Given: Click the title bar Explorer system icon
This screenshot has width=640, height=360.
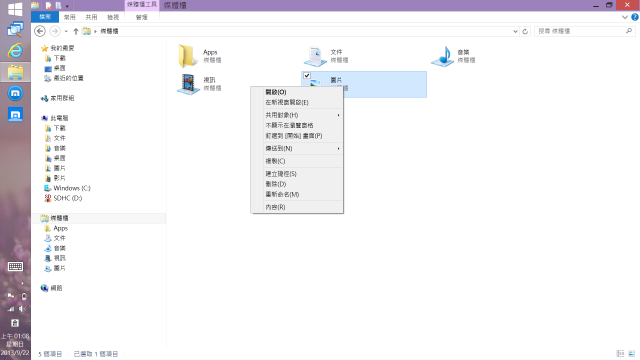Looking at the screenshot, I should tap(35, 5).
